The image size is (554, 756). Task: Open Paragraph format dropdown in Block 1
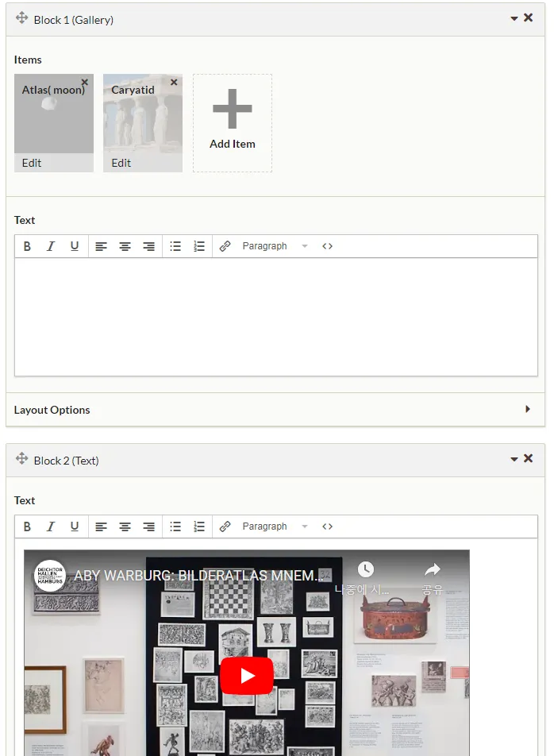(275, 246)
